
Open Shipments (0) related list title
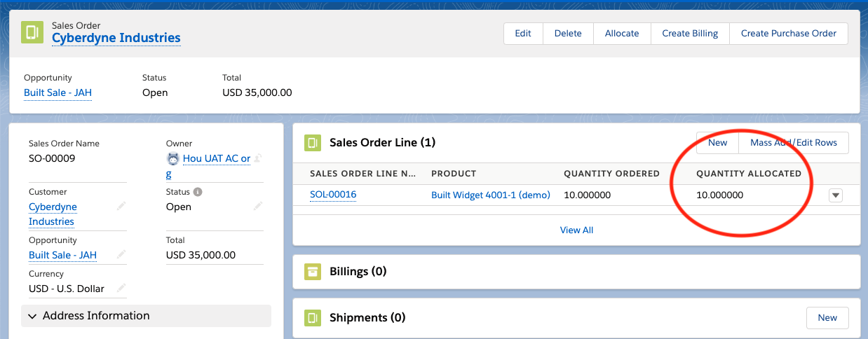(x=367, y=318)
